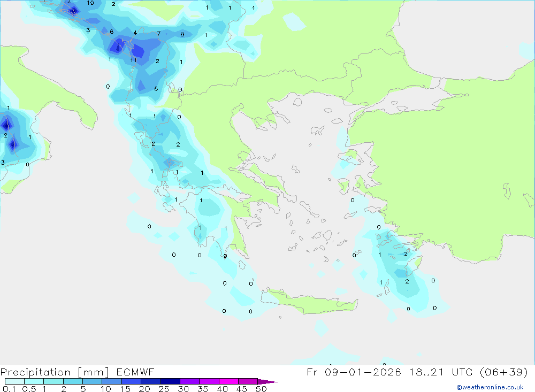Click the weatheronline.co.uk copyright link
This screenshot has height=392, width=535.
tap(490, 387)
